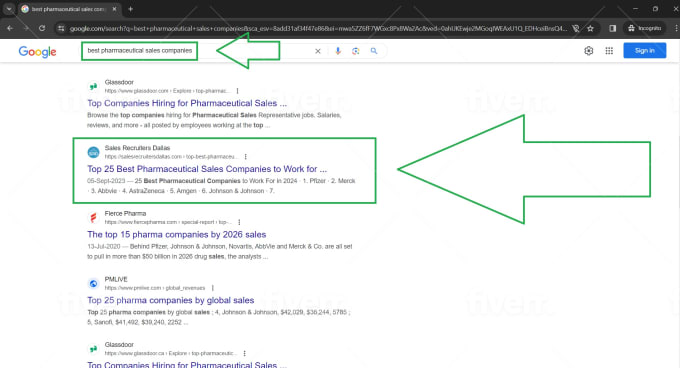
Task: Click the www.fiercepharma.com URL breadcrumb
Action: (x=168, y=222)
